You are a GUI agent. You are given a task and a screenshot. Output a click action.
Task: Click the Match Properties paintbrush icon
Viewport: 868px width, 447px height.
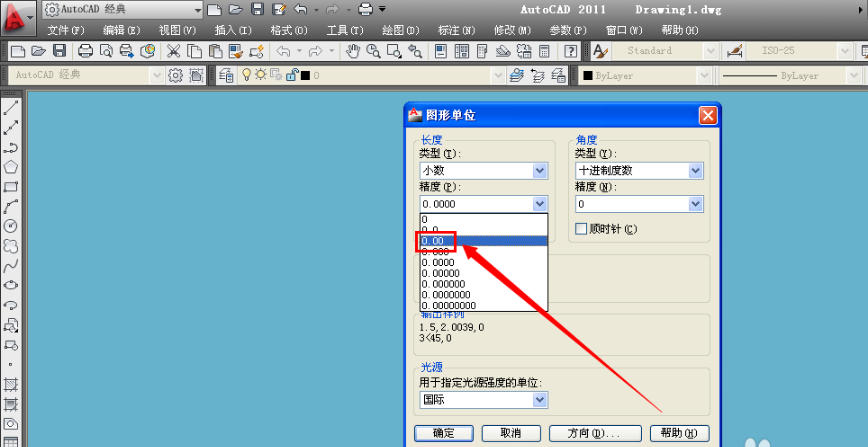(x=236, y=52)
